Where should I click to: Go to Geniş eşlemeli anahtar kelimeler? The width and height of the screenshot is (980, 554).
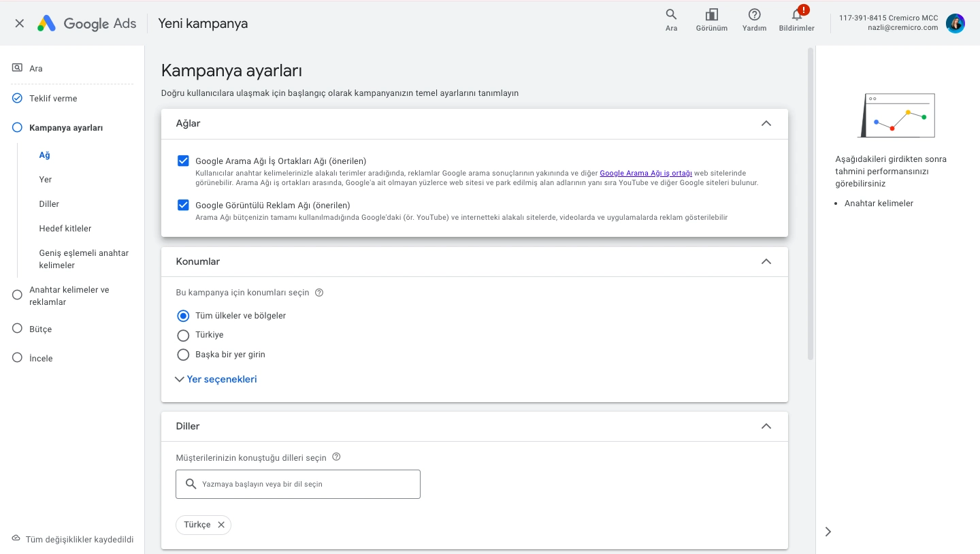point(84,259)
